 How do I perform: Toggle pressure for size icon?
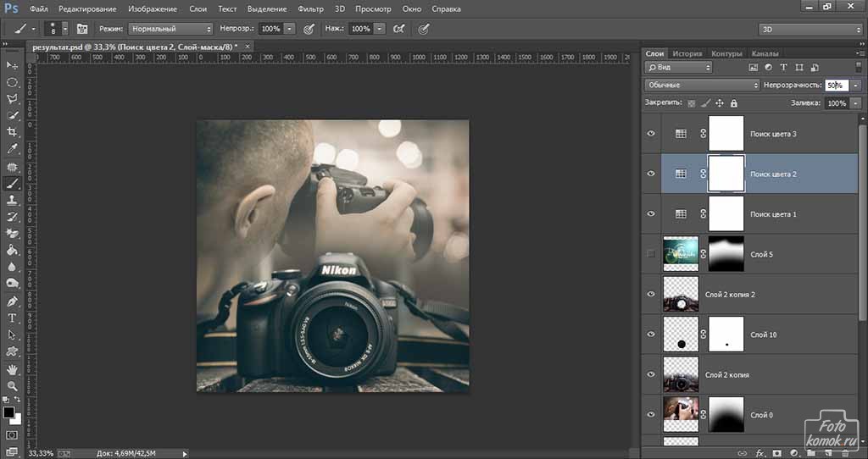tap(424, 29)
